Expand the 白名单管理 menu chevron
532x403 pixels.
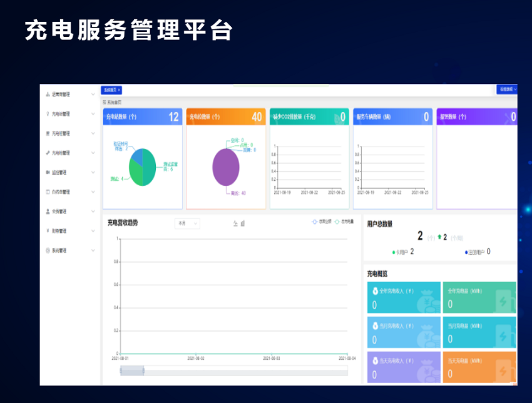tap(93, 192)
